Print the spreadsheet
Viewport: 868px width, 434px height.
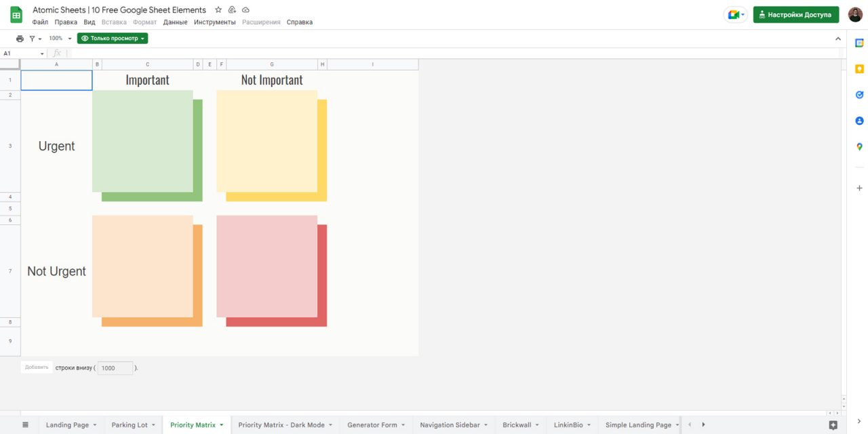[x=20, y=38]
